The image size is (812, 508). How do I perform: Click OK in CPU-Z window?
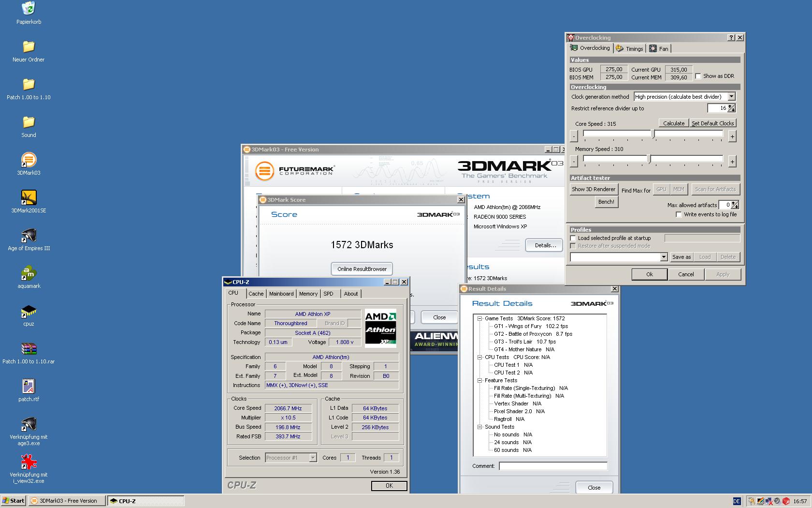[389, 486]
